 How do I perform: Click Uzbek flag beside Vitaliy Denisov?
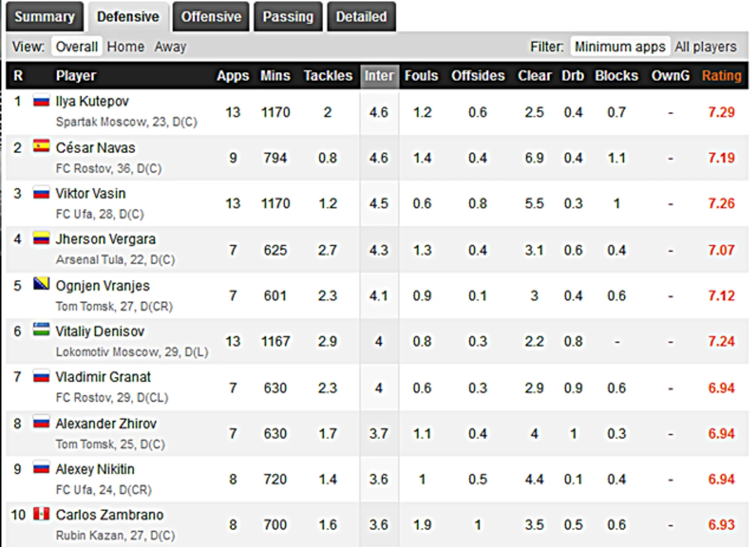pos(41,329)
